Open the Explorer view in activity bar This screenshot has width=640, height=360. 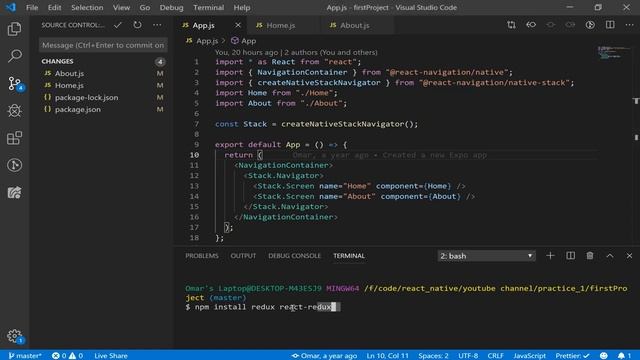tap(14, 29)
